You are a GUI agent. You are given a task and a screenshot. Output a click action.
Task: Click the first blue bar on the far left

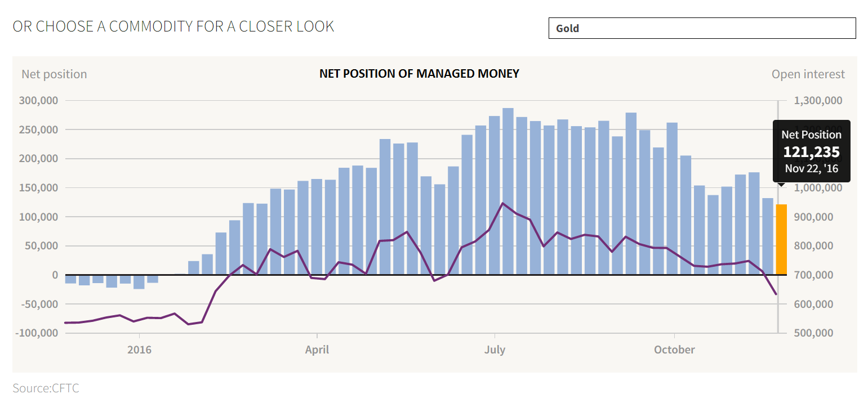click(x=70, y=279)
